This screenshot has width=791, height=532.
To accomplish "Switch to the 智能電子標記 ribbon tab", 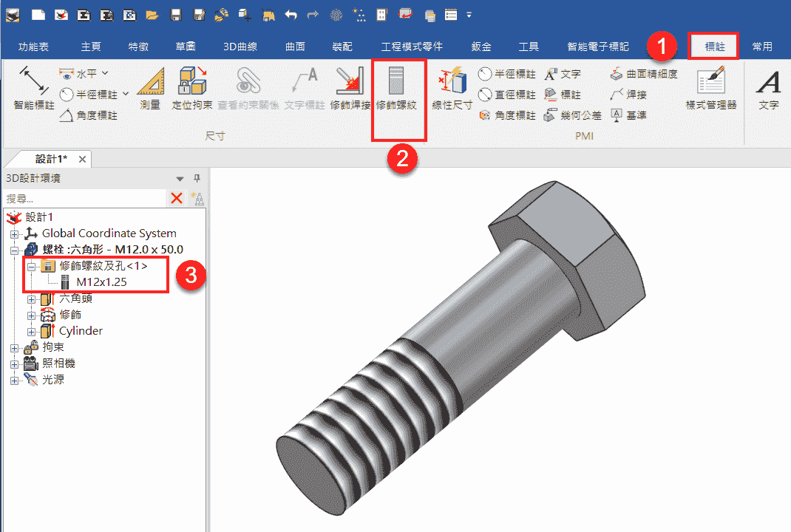I will (x=598, y=47).
